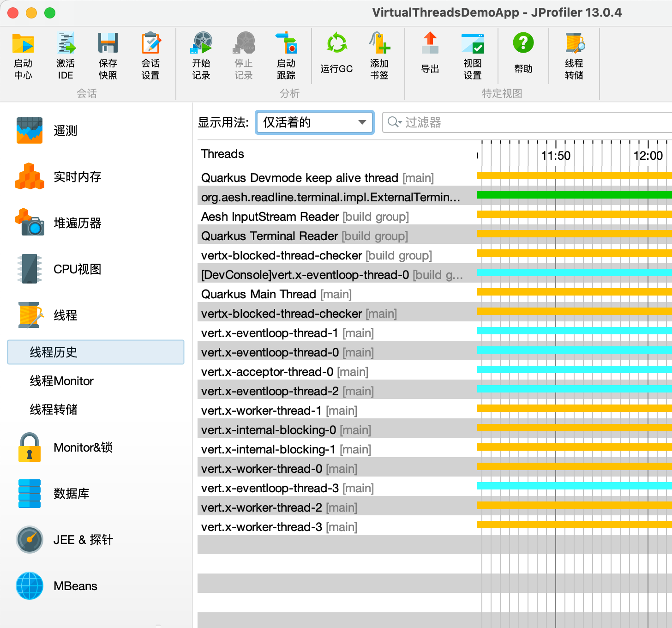Click green timeline bar of org.aesh thread

pyautogui.click(x=575, y=195)
